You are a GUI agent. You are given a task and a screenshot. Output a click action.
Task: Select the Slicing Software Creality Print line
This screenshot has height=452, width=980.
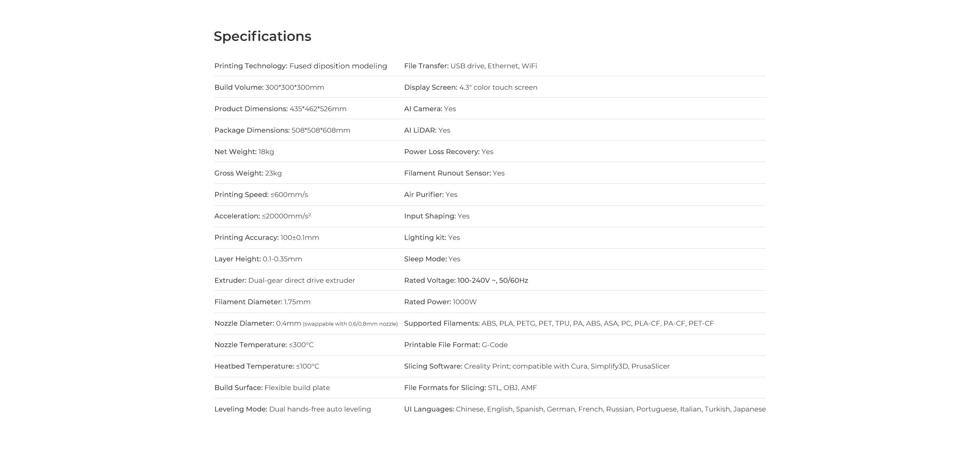click(537, 366)
